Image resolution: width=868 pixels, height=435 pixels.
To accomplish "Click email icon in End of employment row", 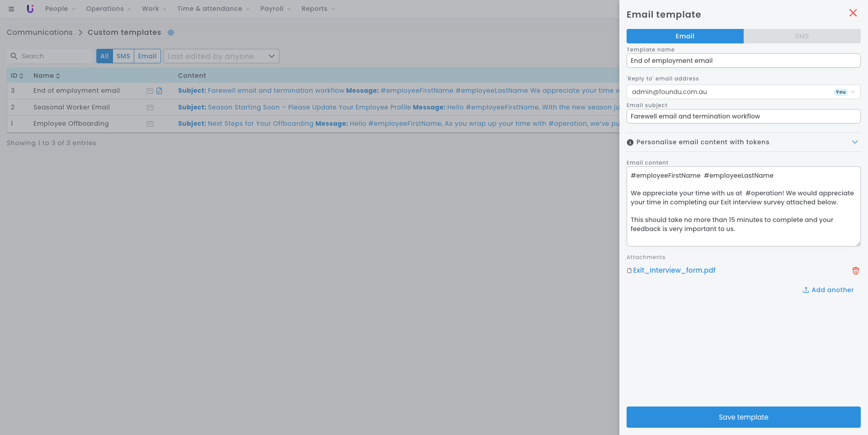I will pyautogui.click(x=150, y=91).
